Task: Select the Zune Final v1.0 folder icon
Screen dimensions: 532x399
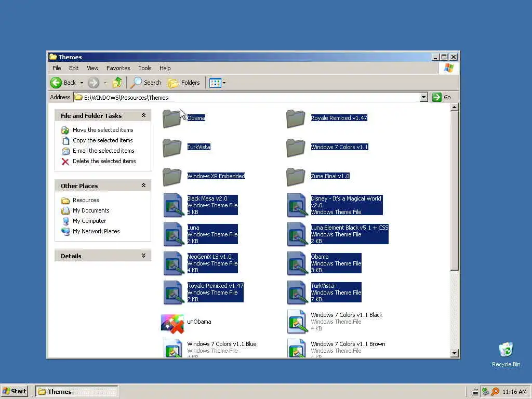Action: (296, 177)
